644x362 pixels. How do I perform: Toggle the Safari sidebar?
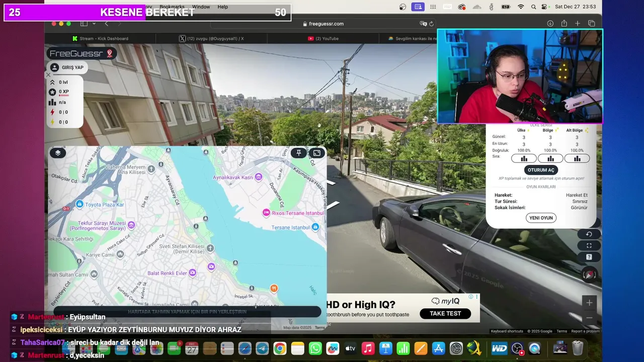84,24
